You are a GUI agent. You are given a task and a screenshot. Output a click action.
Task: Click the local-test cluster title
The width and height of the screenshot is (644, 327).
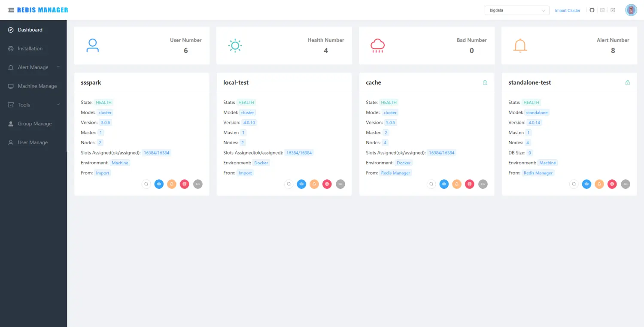tap(236, 82)
